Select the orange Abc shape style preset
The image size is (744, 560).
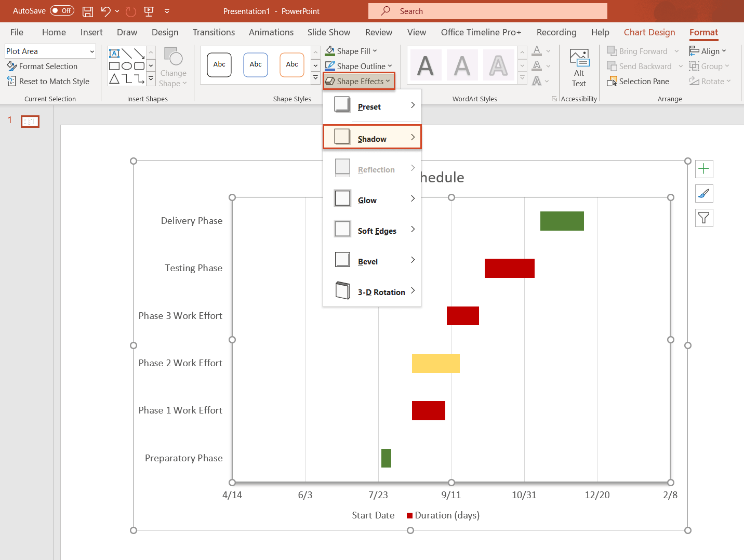(291, 64)
